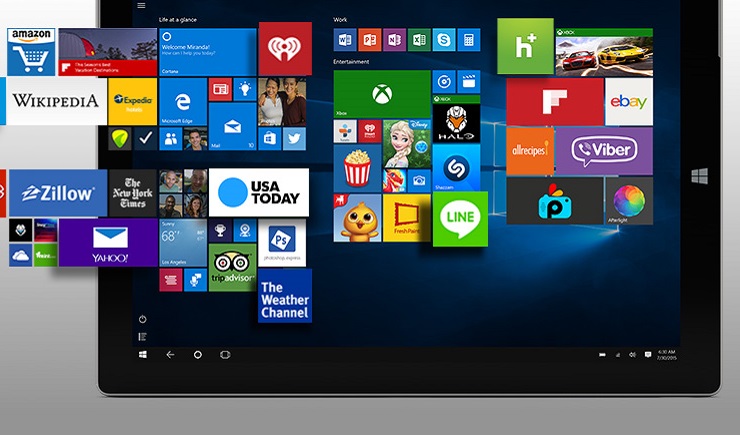This screenshot has width=740, height=435.
Task: Open the Los Angeles 68° weather tile
Action: (183, 243)
